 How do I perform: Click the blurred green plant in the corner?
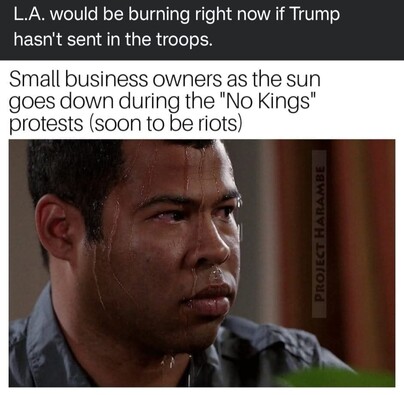[337, 378]
